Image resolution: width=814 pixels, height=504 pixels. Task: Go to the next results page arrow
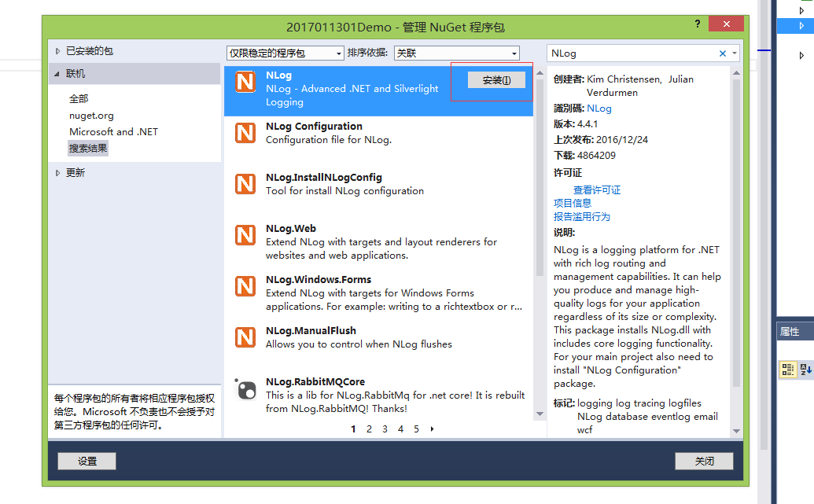click(x=432, y=429)
